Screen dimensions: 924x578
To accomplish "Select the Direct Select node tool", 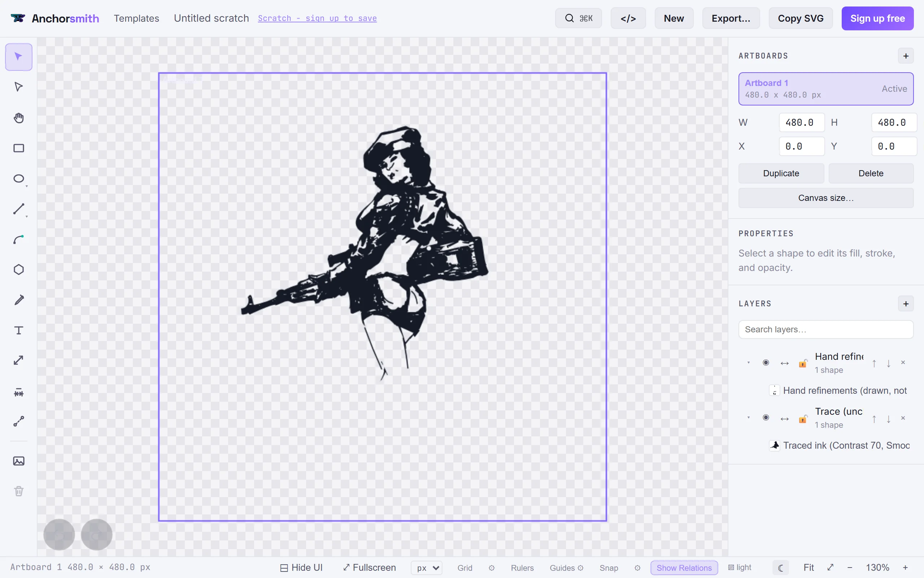I will pos(18,87).
